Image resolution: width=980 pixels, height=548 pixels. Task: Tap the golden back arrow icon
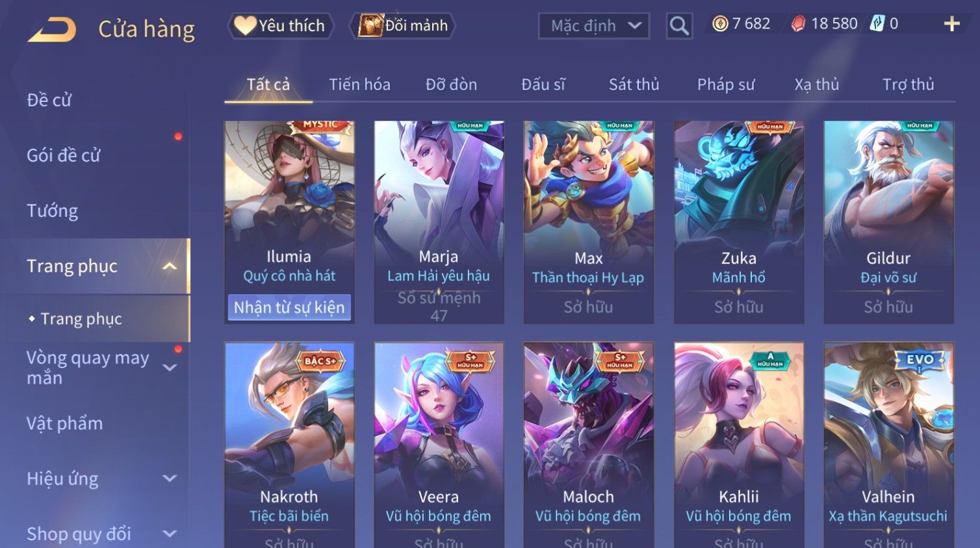(x=52, y=30)
